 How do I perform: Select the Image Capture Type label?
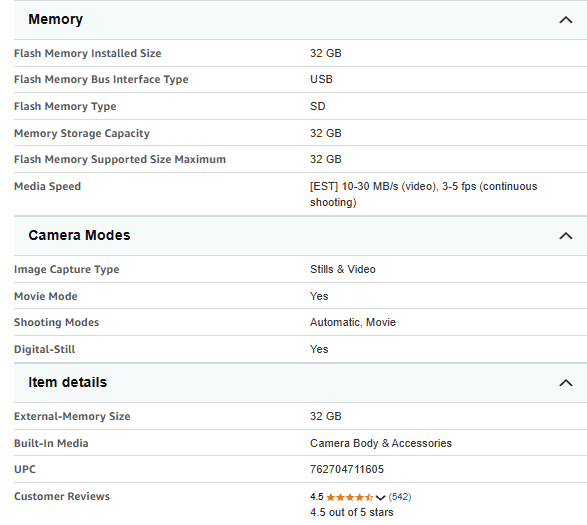[67, 269]
